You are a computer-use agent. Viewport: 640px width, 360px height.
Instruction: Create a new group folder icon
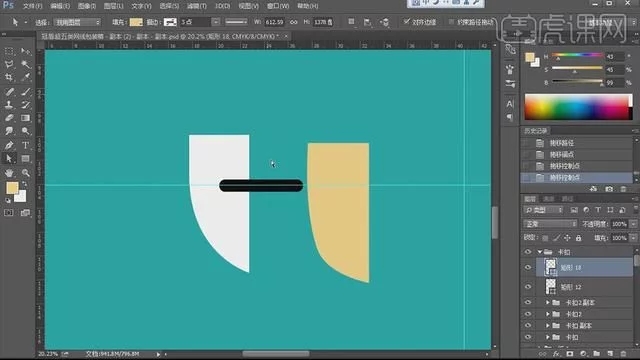(596, 354)
